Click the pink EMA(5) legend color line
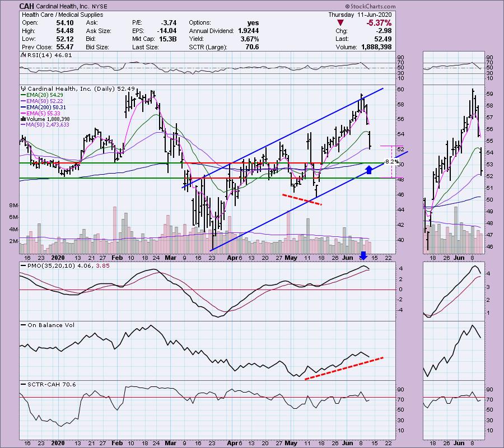This screenshot has height=448, width=504. pyautogui.click(x=23, y=114)
